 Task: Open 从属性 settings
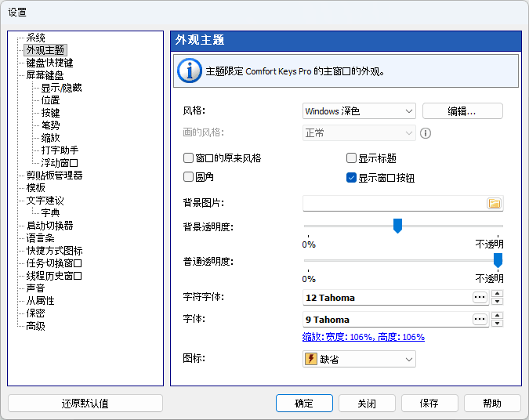tap(41, 301)
